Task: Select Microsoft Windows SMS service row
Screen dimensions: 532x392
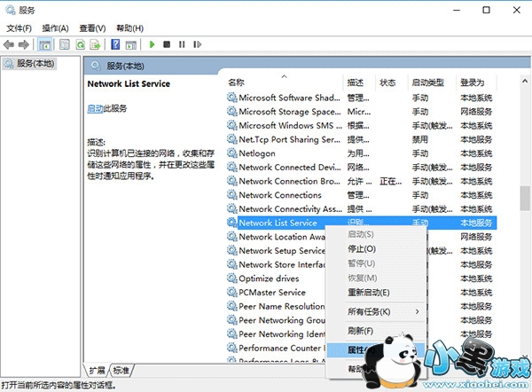Action: point(362,126)
